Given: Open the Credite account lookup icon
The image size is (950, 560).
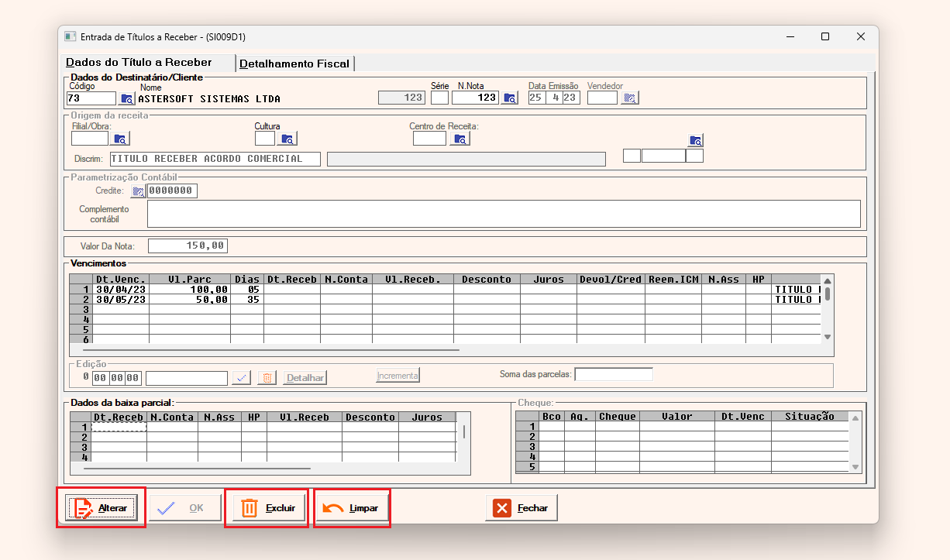Looking at the screenshot, I should tap(138, 191).
